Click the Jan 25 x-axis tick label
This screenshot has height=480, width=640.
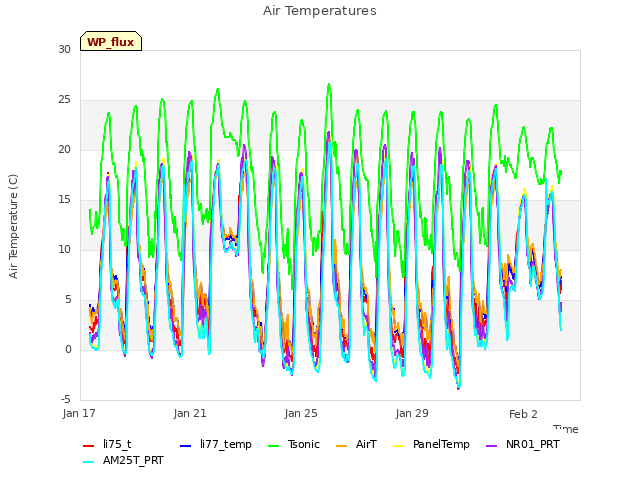301,413
